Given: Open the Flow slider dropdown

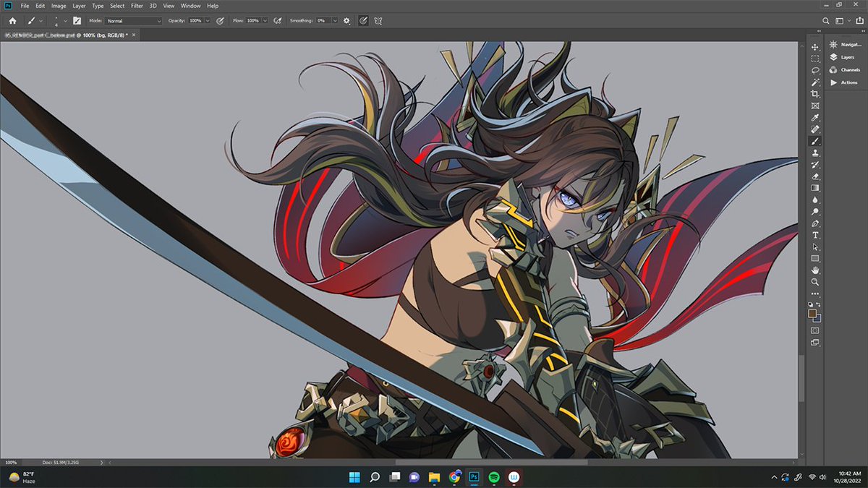Looking at the screenshot, I should coord(265,21).
